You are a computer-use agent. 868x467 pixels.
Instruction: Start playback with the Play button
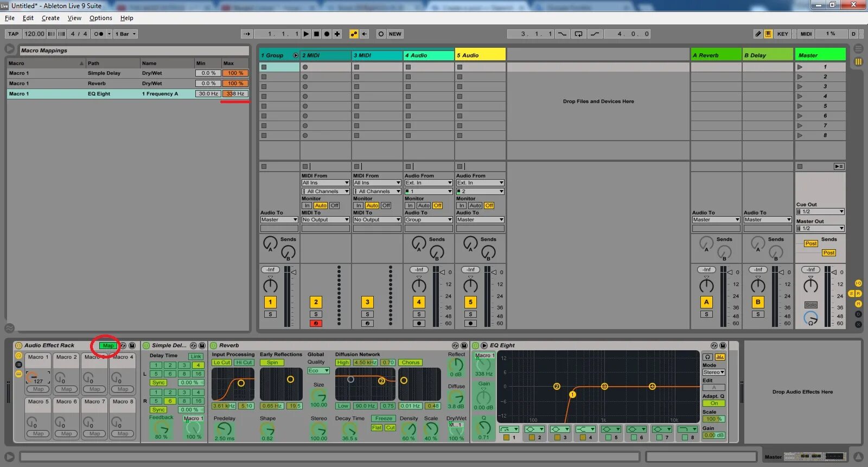click(306, 34)
